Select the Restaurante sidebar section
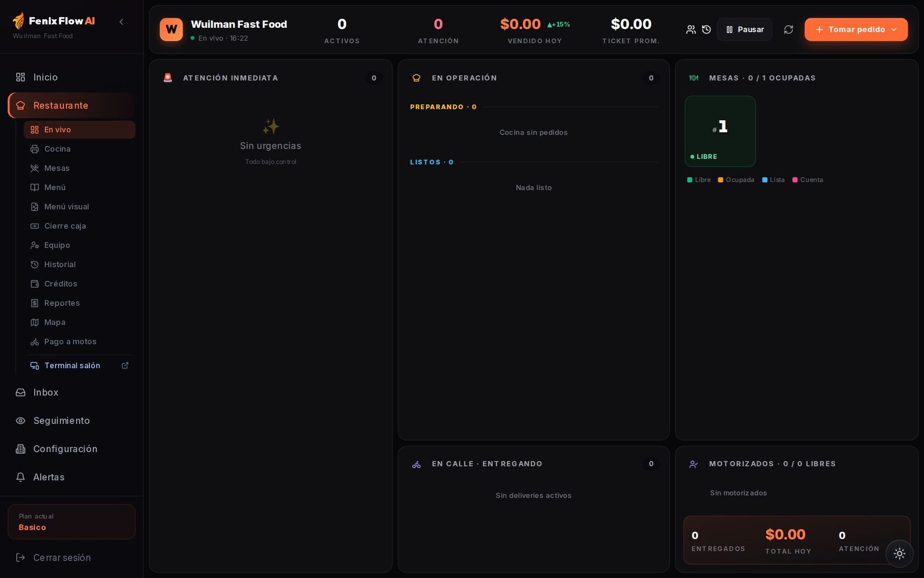This screenshot has height=578, width=924. pos(72,105)
